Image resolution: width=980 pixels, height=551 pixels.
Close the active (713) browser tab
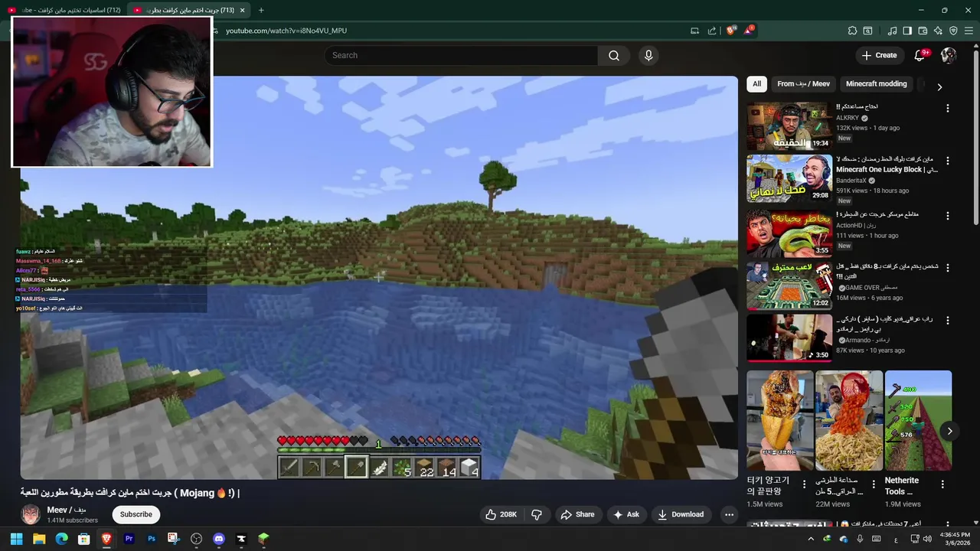(243, 10)
